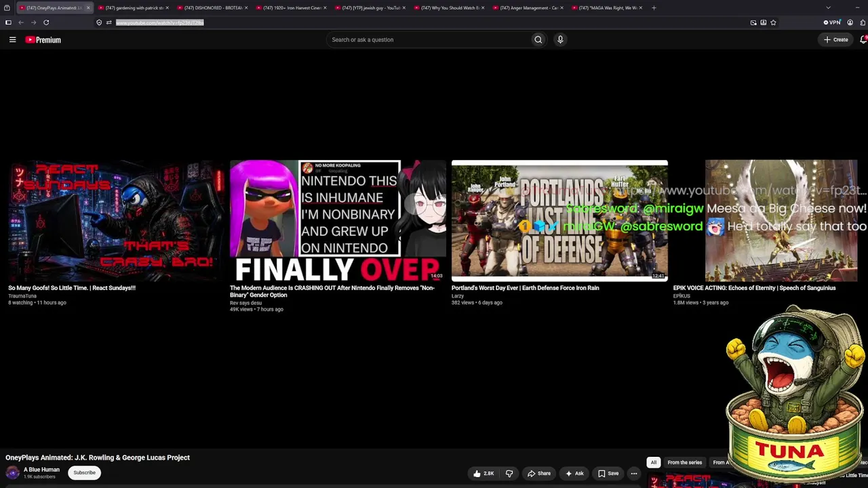Open React Sundays video thumbnail

(x=116, y=221)
